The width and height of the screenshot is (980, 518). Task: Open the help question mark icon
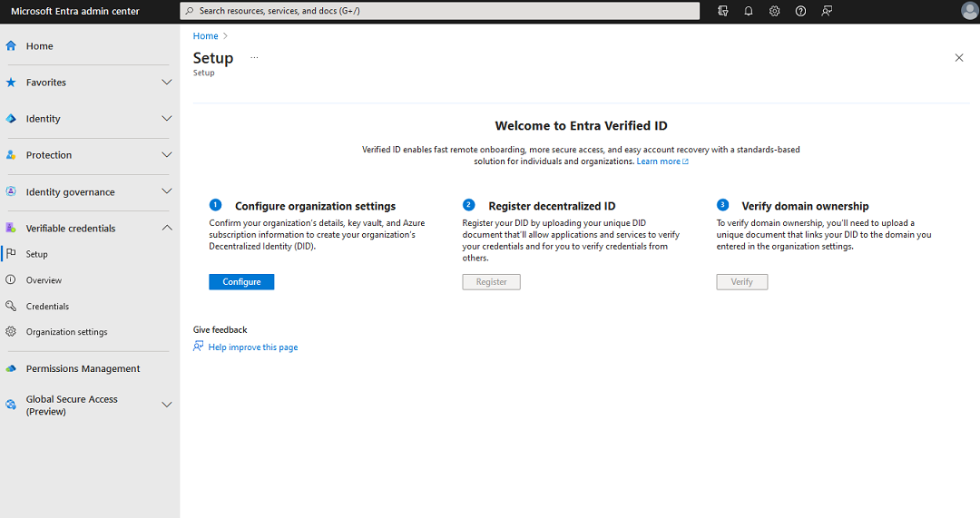click(x=800, y=11)
